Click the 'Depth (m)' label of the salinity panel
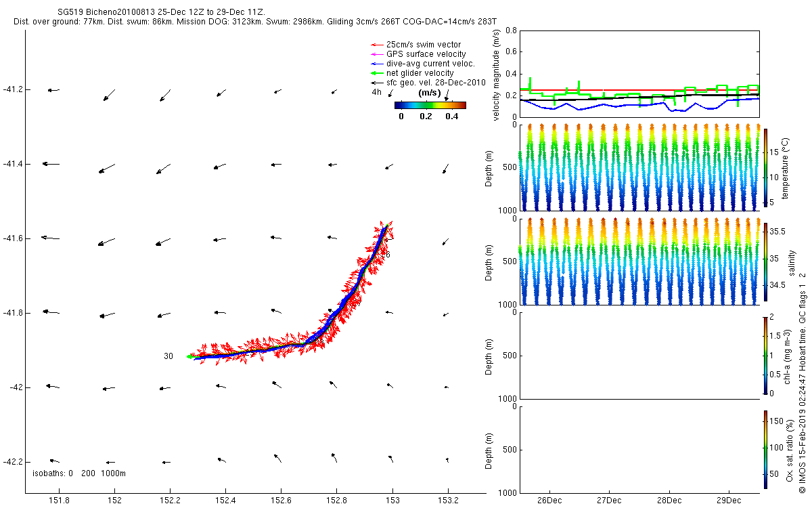Screen dimensions: 812x508 490,261
